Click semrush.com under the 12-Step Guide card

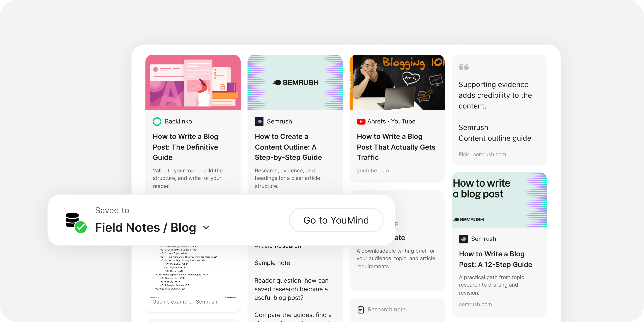point(475,304)
